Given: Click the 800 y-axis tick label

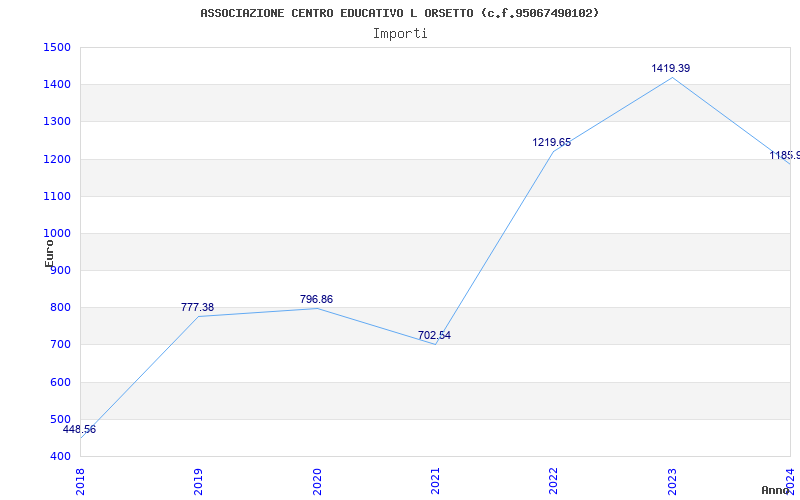Looking at the screenshot, I should click(x=60, y=308).
